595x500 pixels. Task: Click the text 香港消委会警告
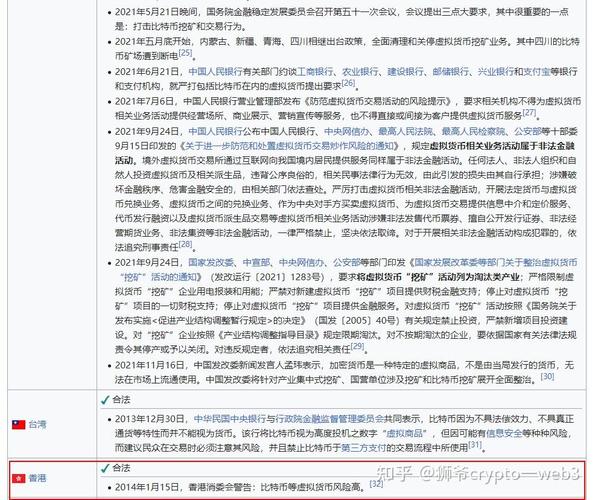pos(220,487)
